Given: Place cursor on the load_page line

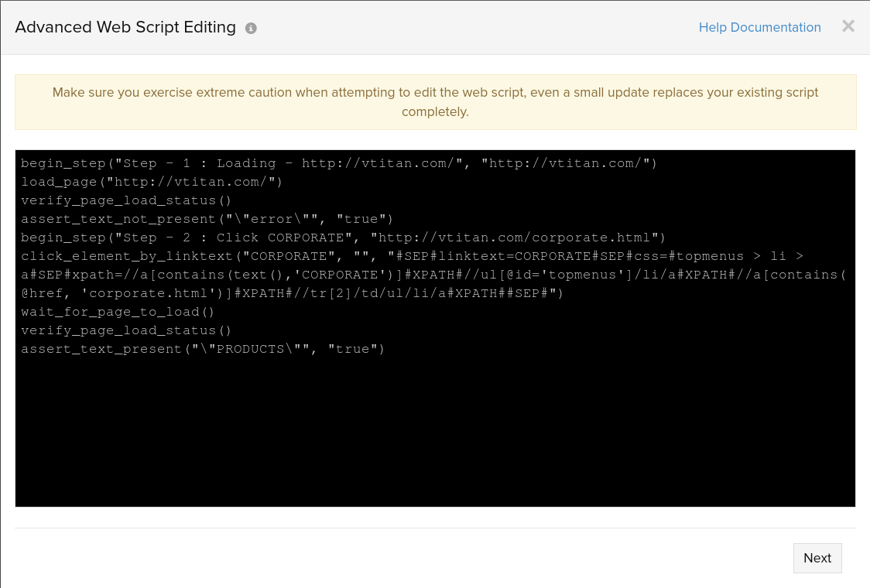Looking at the screenshot, I should 152,182.
